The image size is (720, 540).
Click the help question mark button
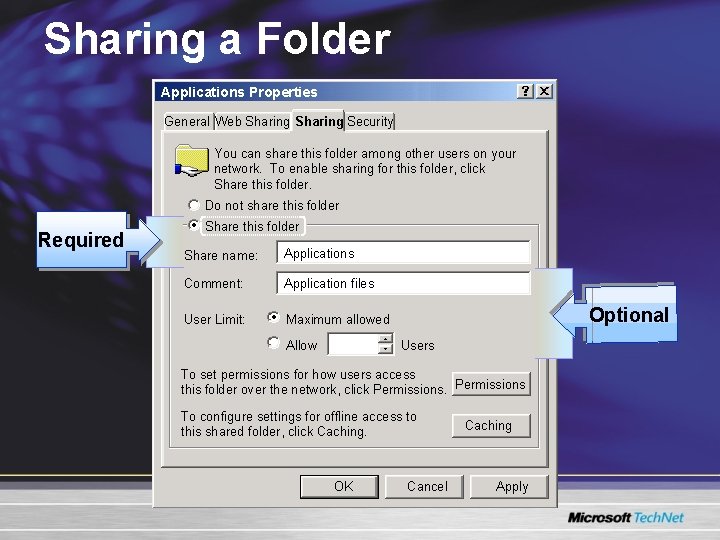(x=525, y=91)
